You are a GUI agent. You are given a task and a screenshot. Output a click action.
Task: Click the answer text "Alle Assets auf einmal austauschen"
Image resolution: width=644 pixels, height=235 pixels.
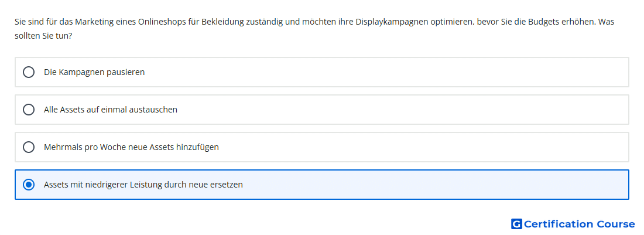(x=111, y=110)
